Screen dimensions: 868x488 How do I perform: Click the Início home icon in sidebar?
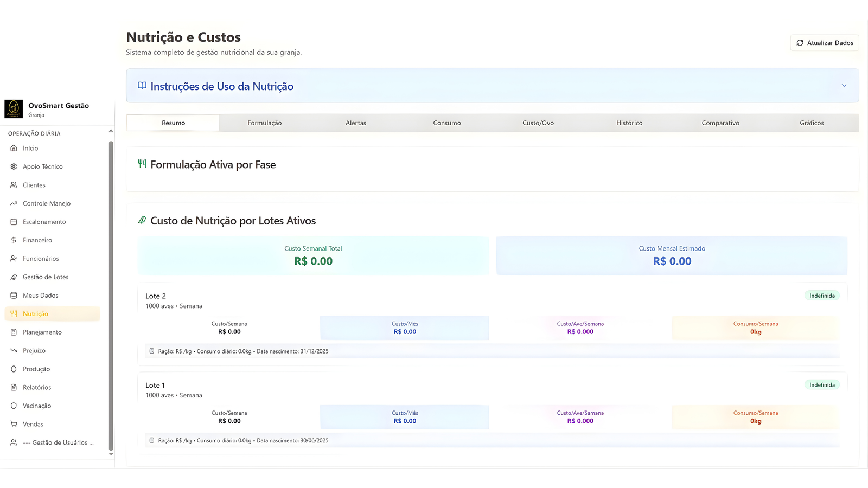pyautogui.click(x=14, y=148)
